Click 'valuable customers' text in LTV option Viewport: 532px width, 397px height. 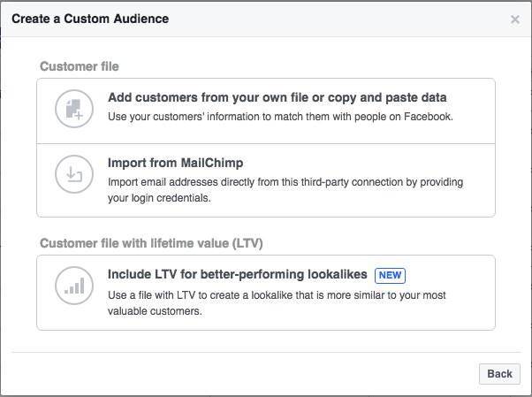tap(155, 311)
